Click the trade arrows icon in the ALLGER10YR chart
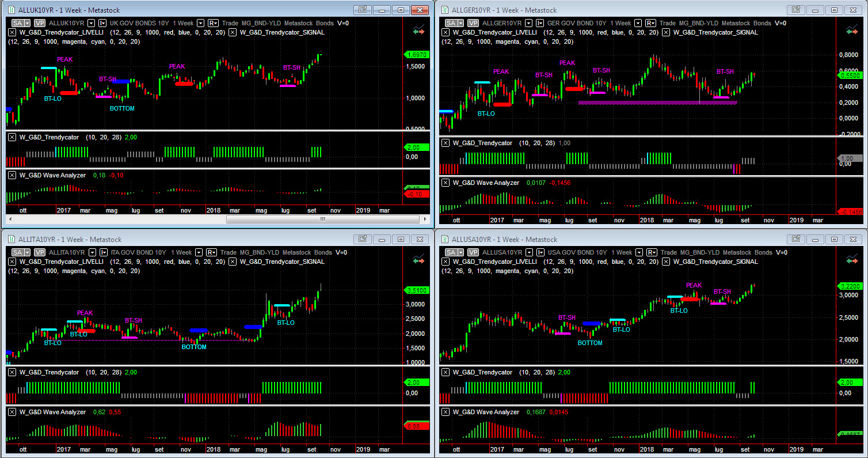The width and height of the screenshot is (868, 458). (x=853, y=30)
